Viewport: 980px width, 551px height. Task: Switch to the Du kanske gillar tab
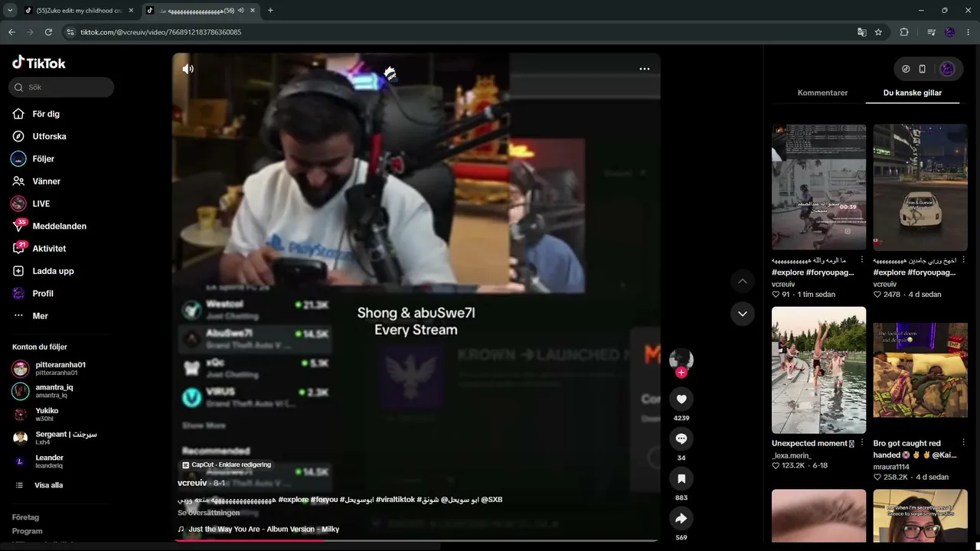click(x=913, y=93)
